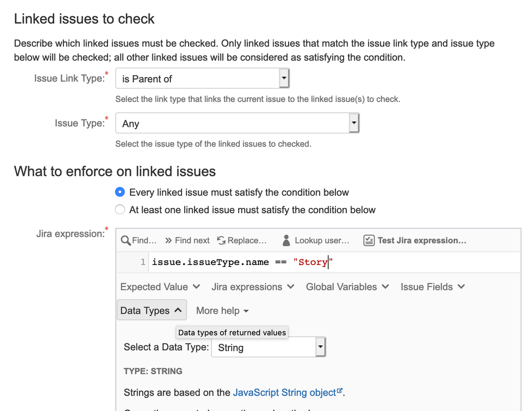532x411 pixels.
Task: Expand the Jira expressions section
Action: pos(253,287)
